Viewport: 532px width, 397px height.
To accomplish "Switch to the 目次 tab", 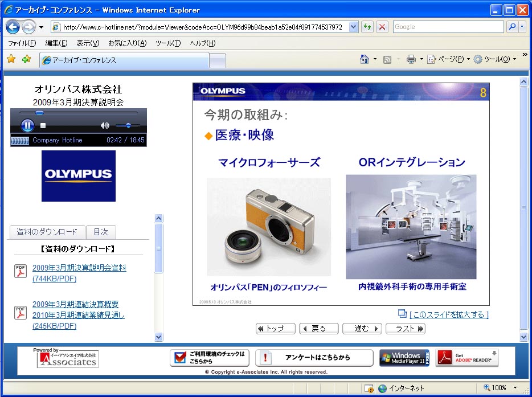I will (101, 232).
